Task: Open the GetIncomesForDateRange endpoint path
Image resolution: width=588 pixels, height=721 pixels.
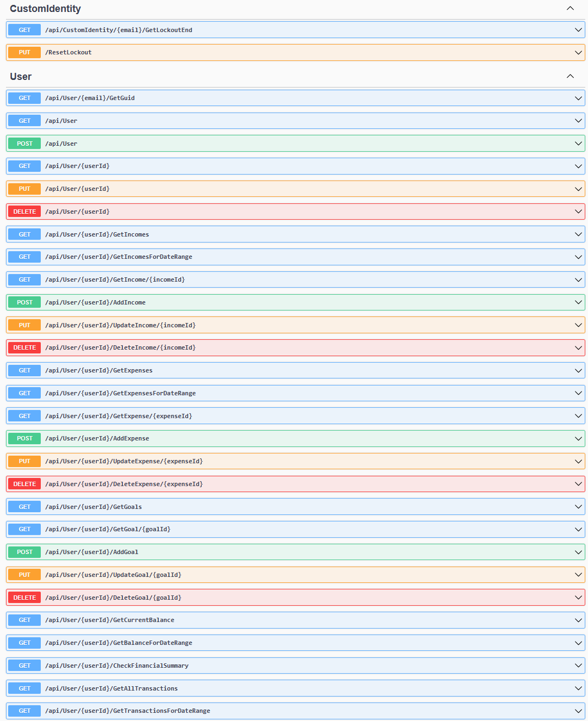Action: pyautogui.click(x=119, y=257)
